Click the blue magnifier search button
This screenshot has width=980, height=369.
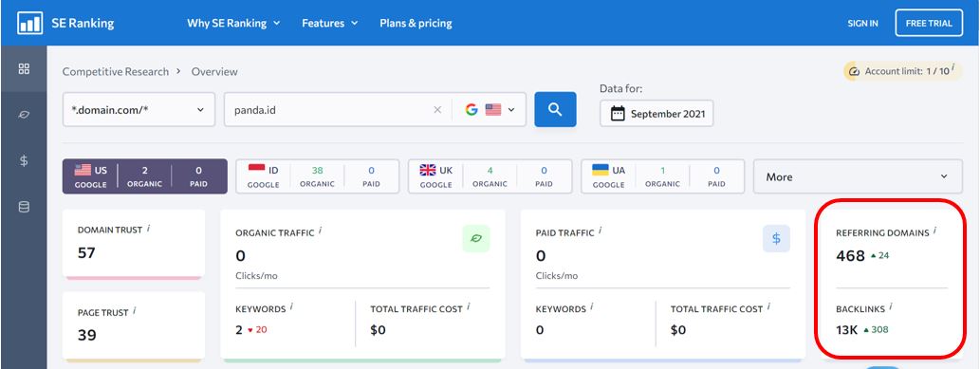555,109
